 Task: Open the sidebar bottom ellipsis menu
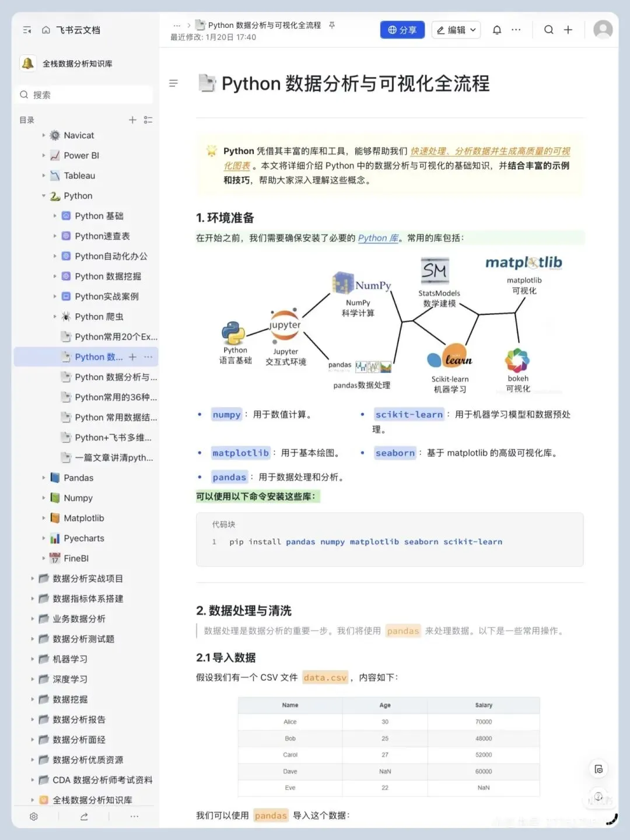(134, 817)
